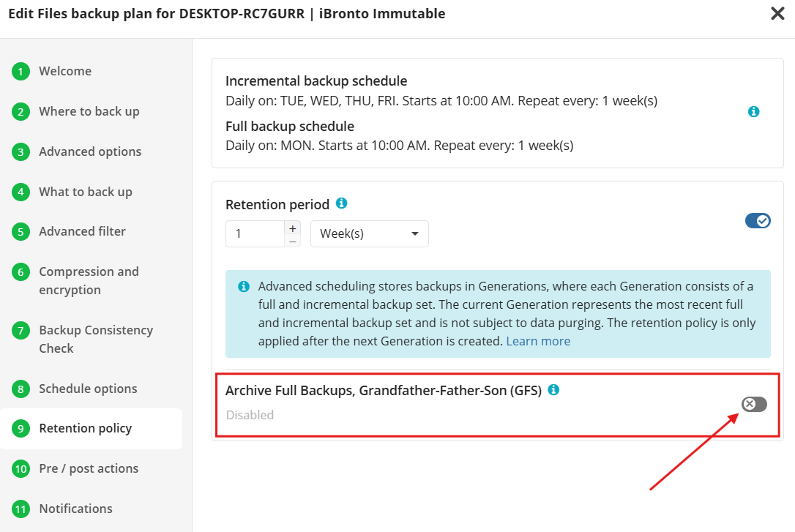Open Pre / post actions step

89,468
